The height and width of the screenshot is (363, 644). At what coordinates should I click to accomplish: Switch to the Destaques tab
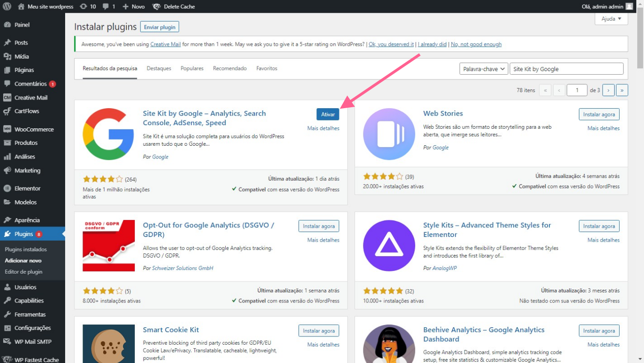[159, 68]
